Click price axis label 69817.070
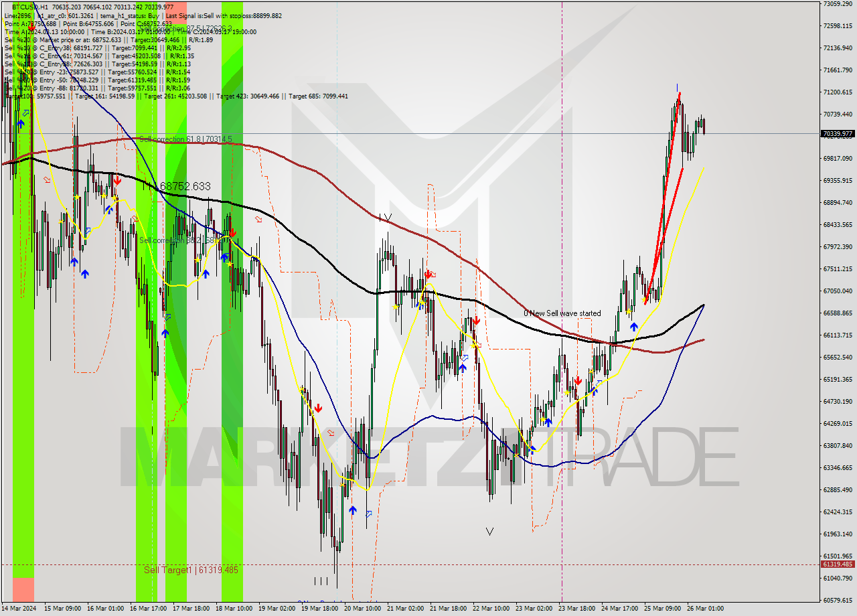This screenshot has width=857, height=616. [x=837, y=159]
